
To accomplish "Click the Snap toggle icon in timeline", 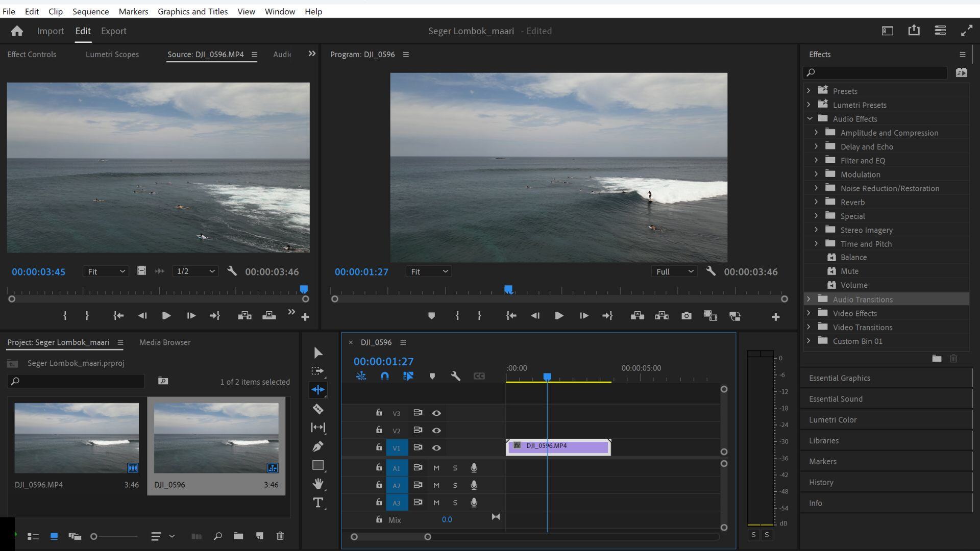I will (x=385, y=376).
